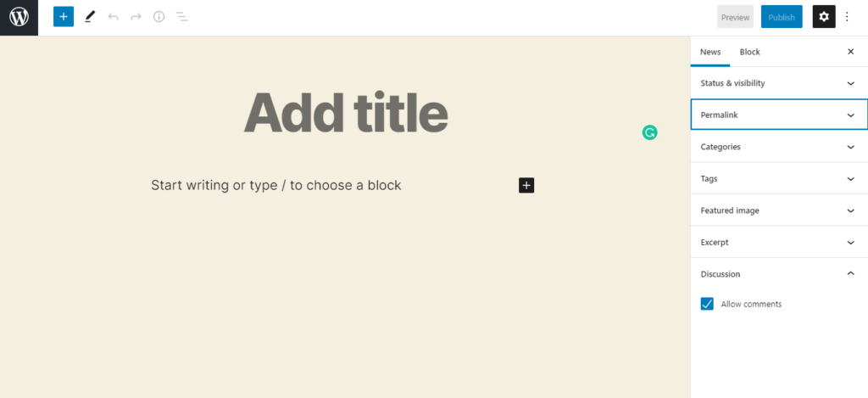
Task: Expand the Status & visibility panel
Action: tap(779, 83)
